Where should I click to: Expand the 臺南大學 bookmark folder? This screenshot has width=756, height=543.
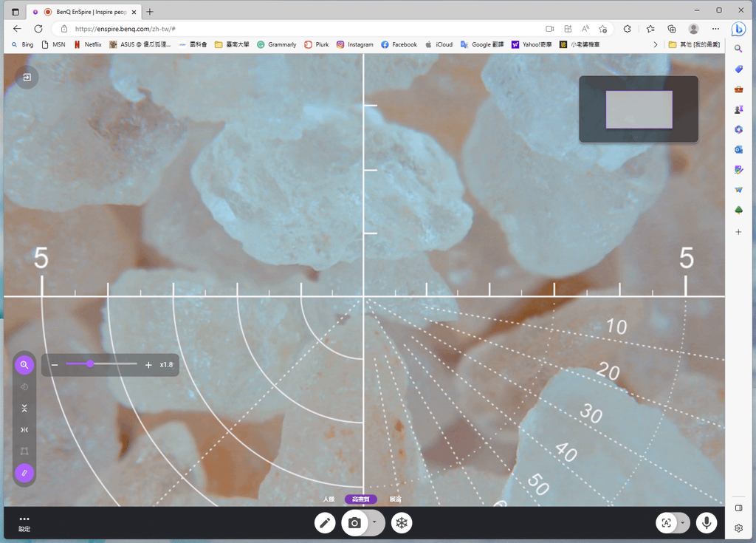coord(232,44)
